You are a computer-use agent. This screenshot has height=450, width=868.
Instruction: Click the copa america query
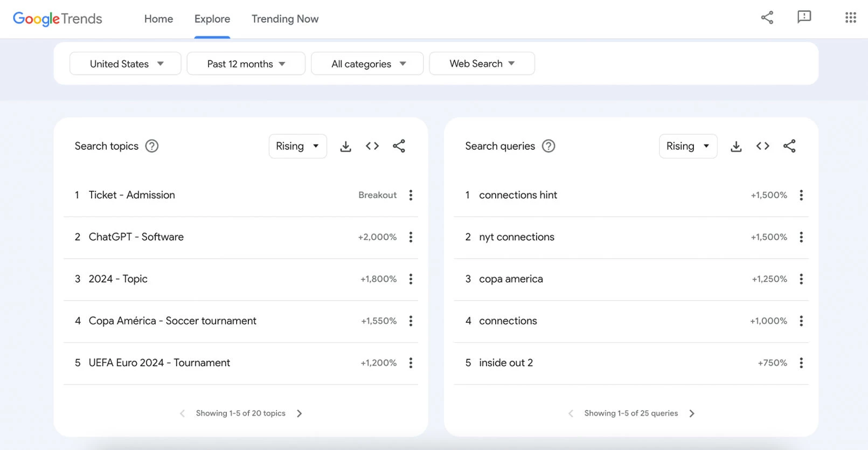[511, 279]
